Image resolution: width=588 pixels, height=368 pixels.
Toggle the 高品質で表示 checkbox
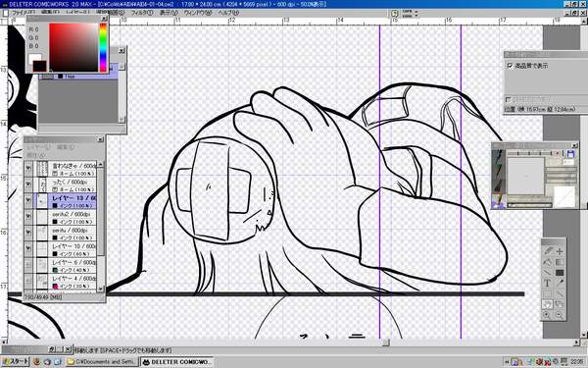510,66
